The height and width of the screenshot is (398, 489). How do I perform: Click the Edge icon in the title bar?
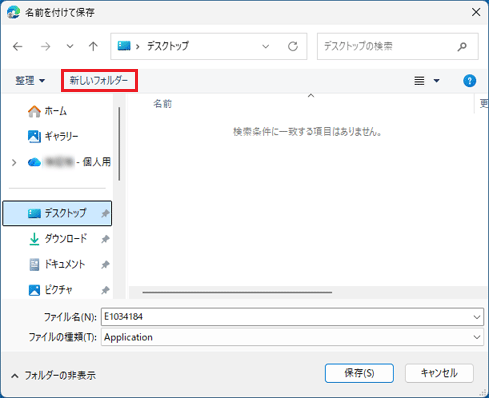13,12
